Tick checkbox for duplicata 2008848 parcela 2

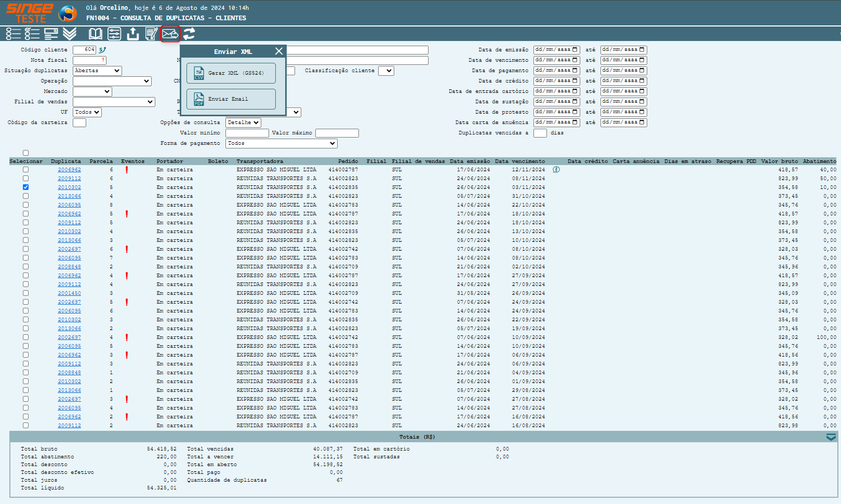coord(26,267)
